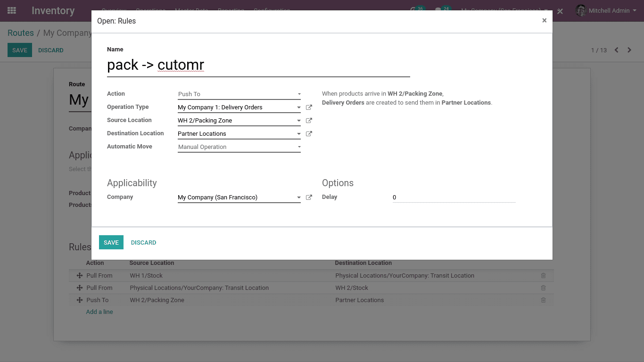Grab drag handle of Push To row

pos(80,300)
